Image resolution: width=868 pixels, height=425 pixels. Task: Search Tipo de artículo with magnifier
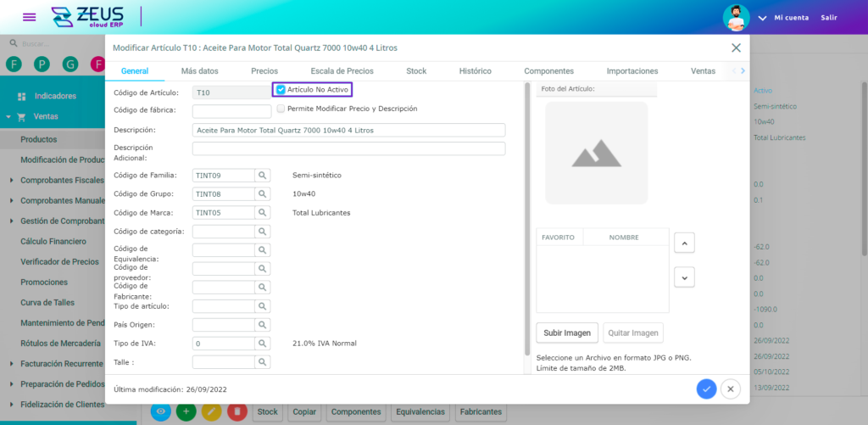click(263, 306)
